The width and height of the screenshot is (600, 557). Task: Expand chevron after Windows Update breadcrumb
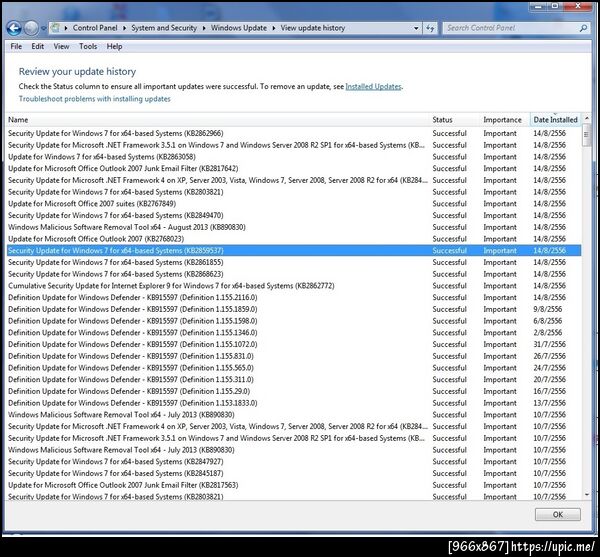(274, 28)
